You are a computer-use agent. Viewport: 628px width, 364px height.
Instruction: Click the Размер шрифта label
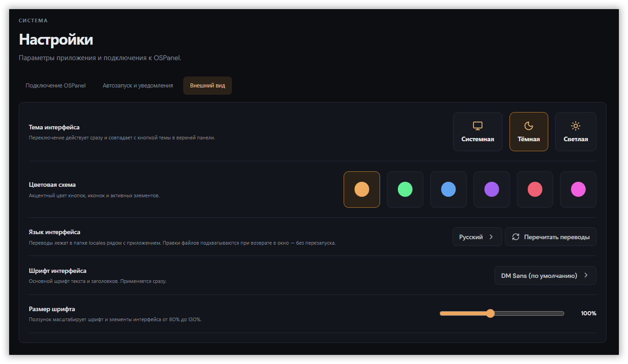pos(52,309)
